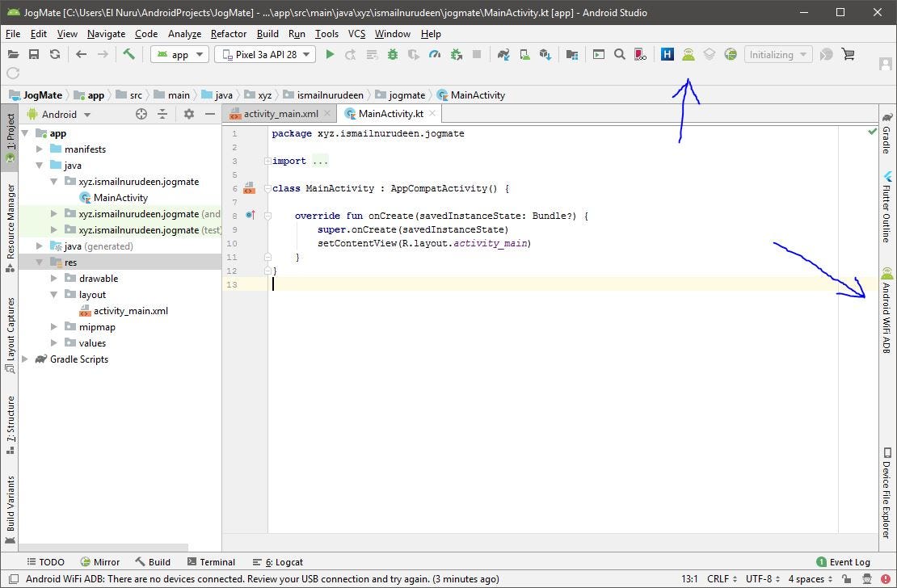Open the Event Log
897x588 pixels.
(x=843, y=561)
